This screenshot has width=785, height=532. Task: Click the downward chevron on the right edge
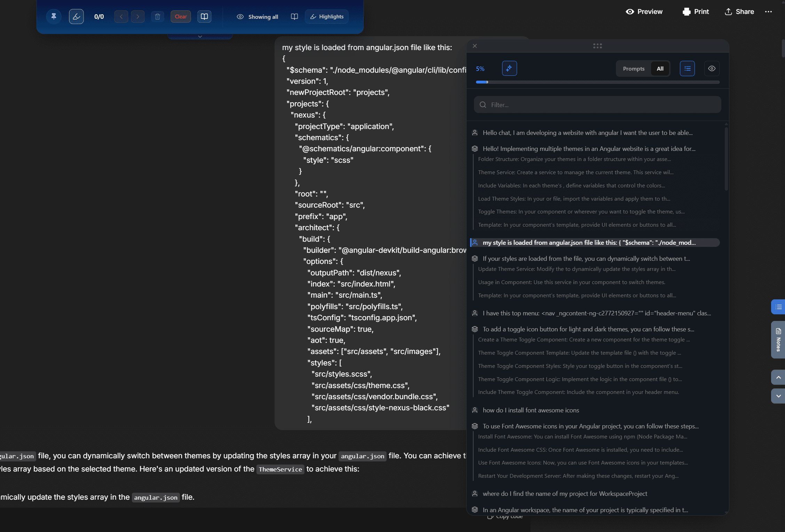[x=778, y=396]
